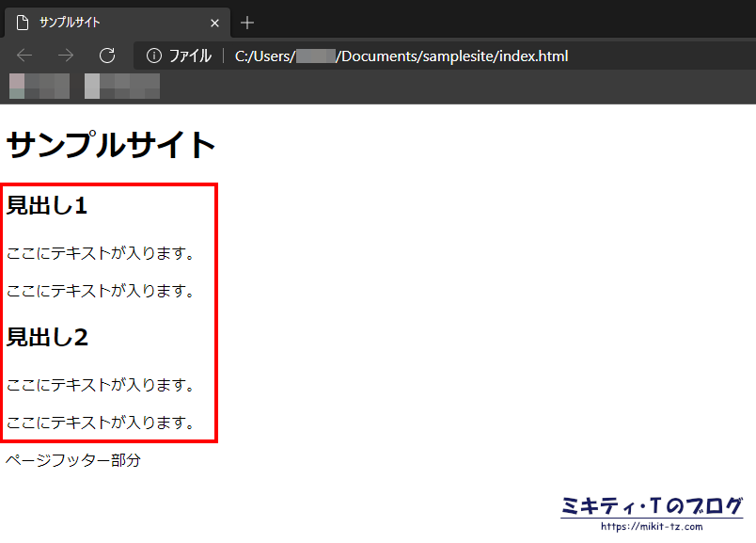Click the address bar showing index.html path
Viewport: 756px width, 543px height.
395,56
